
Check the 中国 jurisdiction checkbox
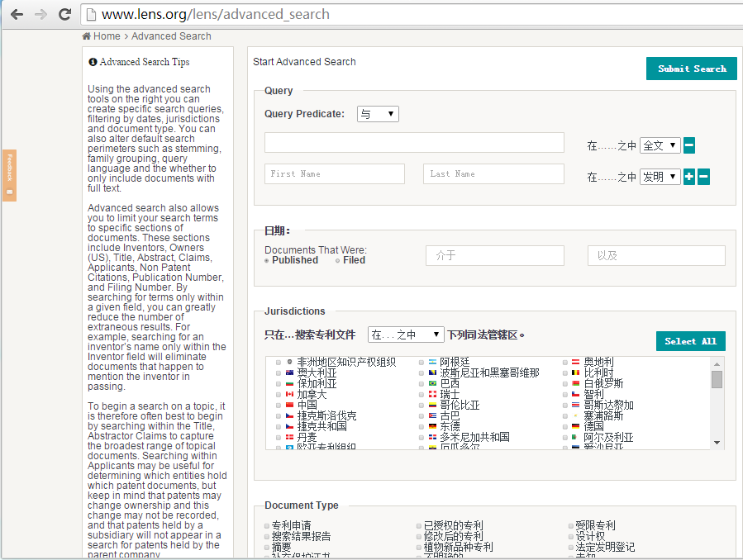(x=279, y=406)
